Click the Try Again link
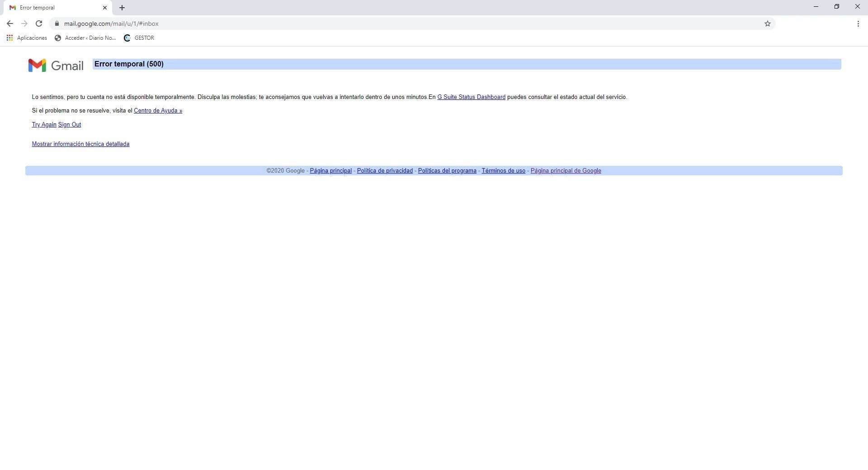868x470 pixels. point(44,125)
